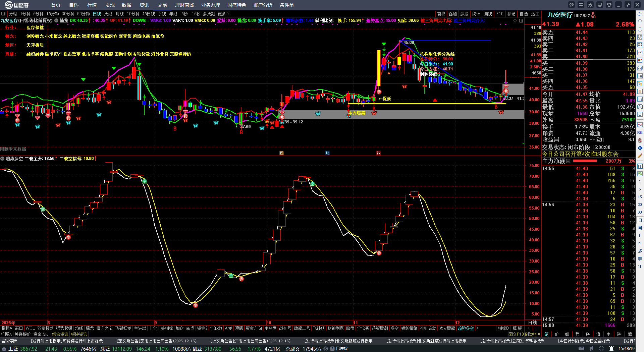Open the 行情 menu
644x352 pixels.
(92, 5)
